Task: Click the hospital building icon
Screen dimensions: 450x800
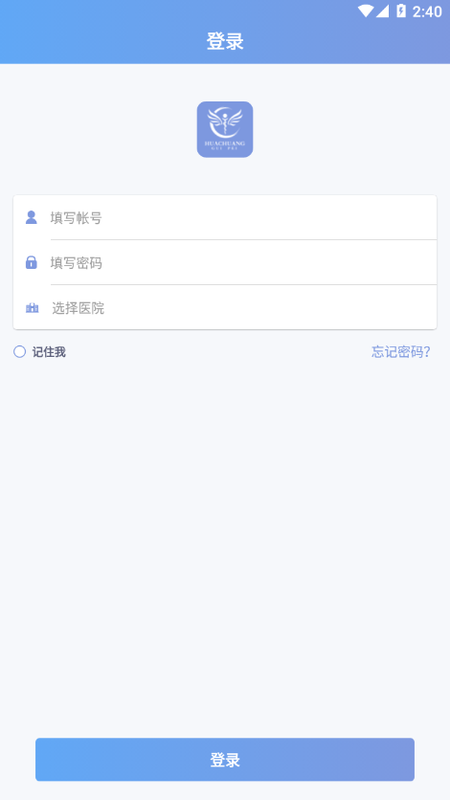Action: (x=32, y=308)
